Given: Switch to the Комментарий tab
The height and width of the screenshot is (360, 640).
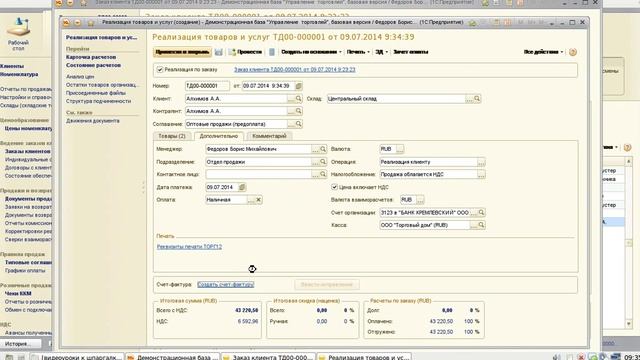Looking at the screenshot, I should point(269,136).
